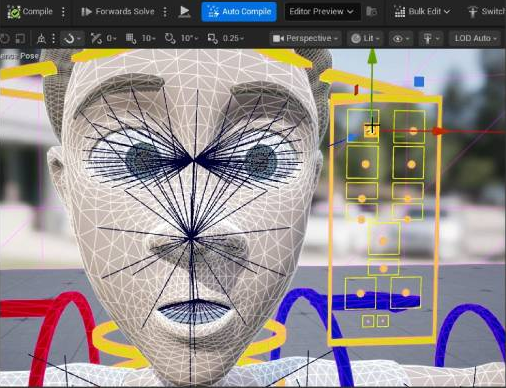Open the rotation snap 10° dropdown

pos(189,38)
